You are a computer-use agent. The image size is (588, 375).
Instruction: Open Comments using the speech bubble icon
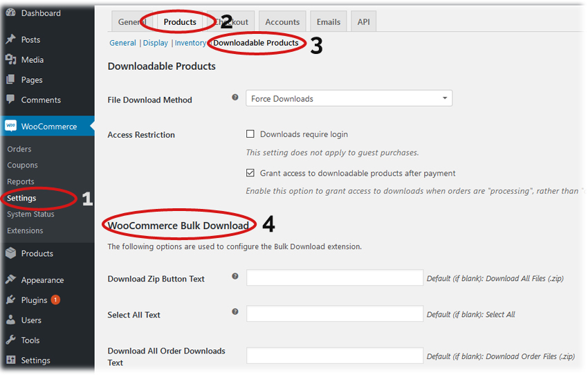click(x=10, y=100)
